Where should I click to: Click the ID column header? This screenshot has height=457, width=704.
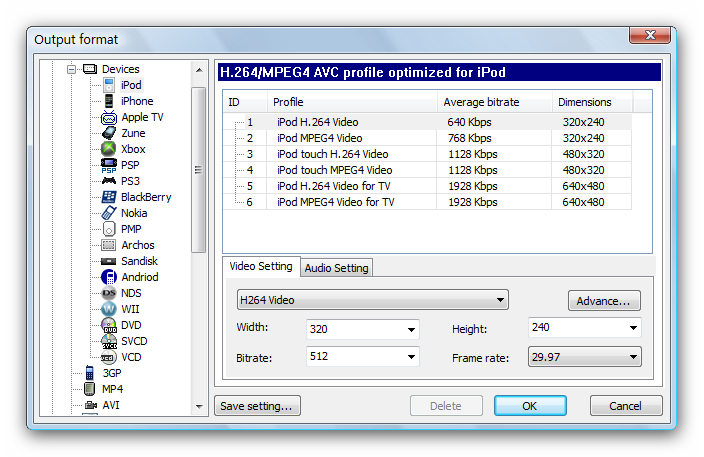[245, 102]
